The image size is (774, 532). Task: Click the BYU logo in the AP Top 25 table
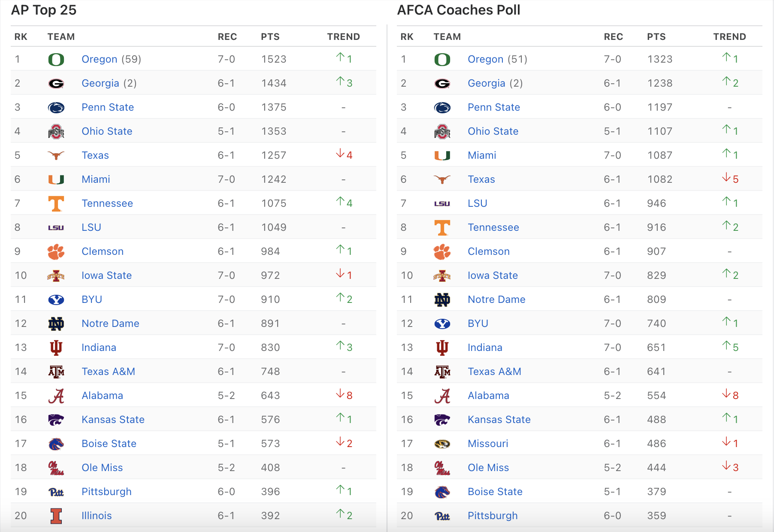(56, 299)
